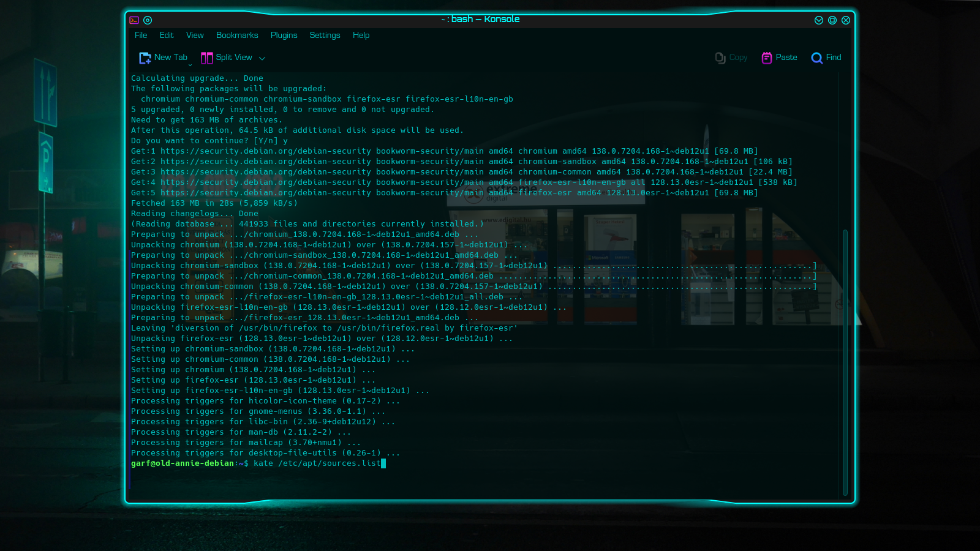Click the Konsole terminal icon in title bar
Image resolution: width=980 pixels, height=551 pixels.
(x=134, y=20)
